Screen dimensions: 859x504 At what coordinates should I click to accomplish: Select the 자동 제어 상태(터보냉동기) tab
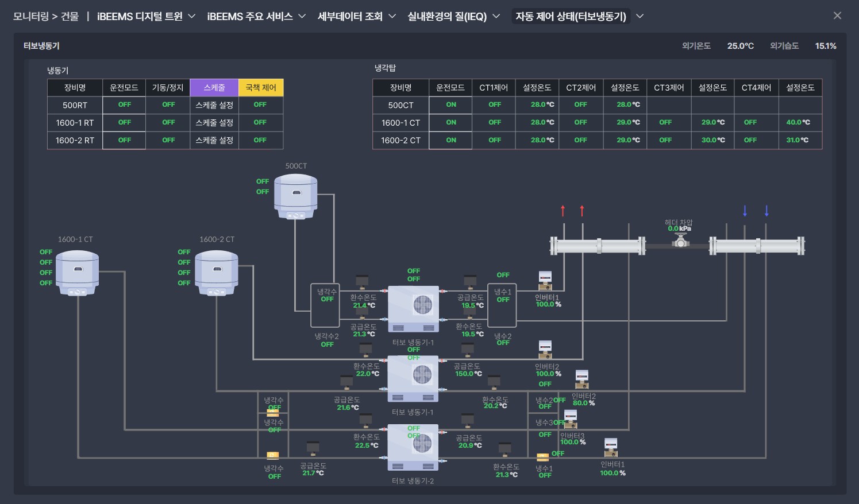coord(571,17)
